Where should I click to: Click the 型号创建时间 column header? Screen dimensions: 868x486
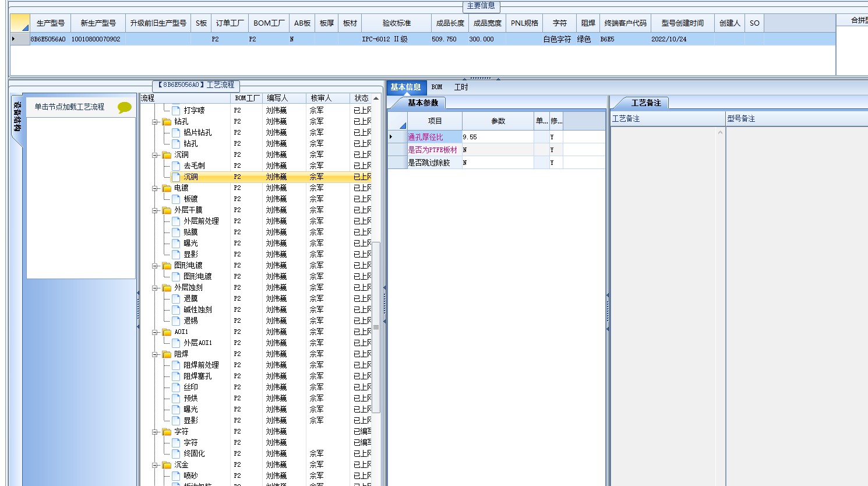[682, 23]
